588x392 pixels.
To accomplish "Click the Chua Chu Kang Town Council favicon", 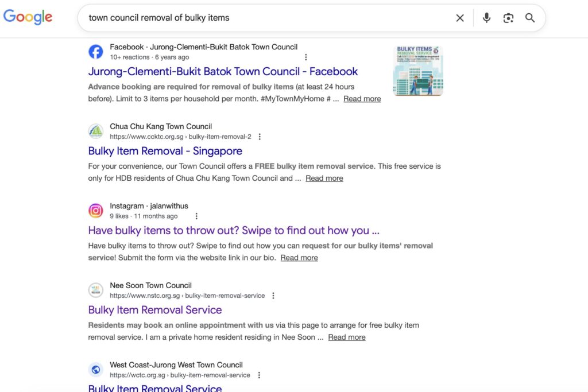I will pyautogui.click(x=96, y=131).
